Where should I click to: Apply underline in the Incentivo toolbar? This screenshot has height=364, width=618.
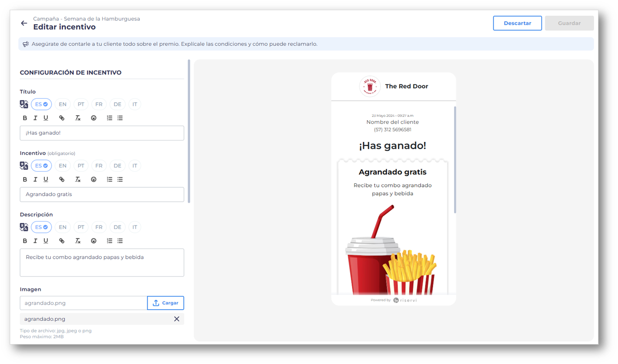click(46, 179)
